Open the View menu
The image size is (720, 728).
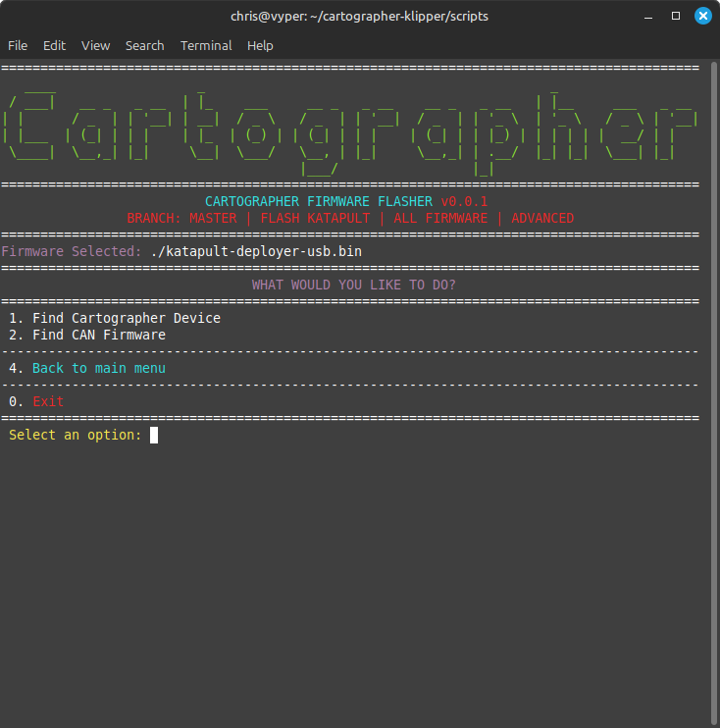[95, 45]
